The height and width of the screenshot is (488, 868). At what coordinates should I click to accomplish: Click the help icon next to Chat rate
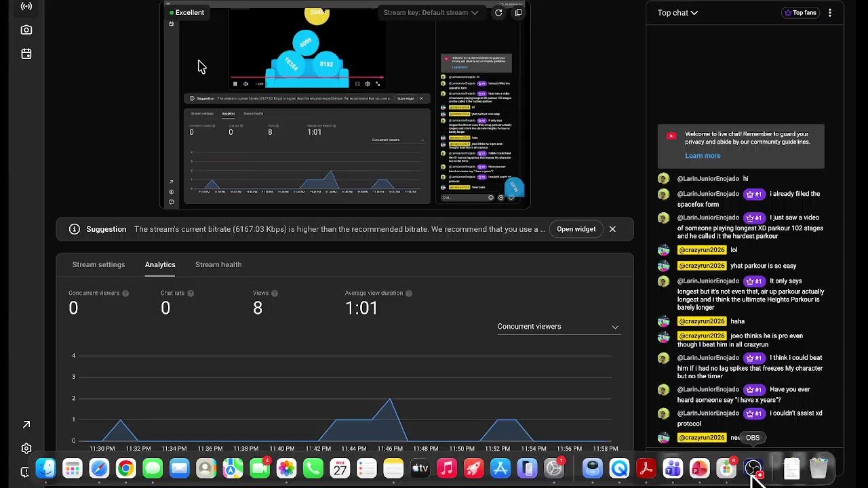tap(191, 293)
